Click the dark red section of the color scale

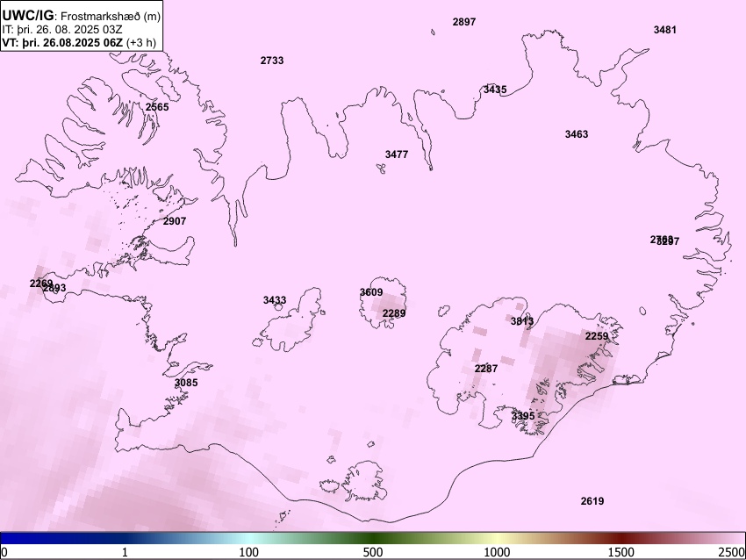click(x=623, y=539)
